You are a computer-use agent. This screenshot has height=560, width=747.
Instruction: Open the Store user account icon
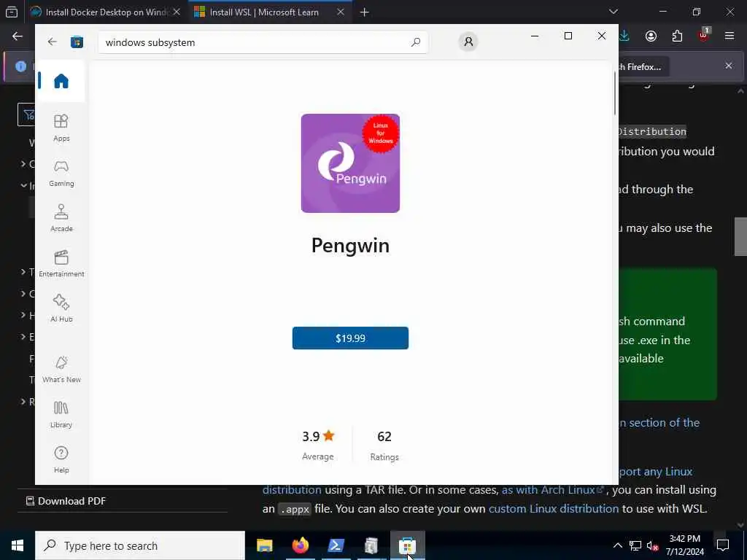pyautogui.click(x=468, y=42)
